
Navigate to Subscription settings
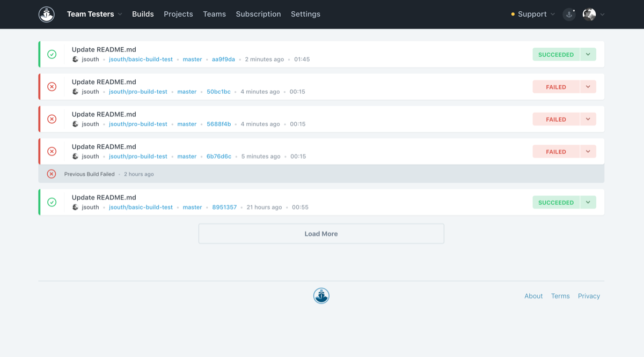click(258, 14)
